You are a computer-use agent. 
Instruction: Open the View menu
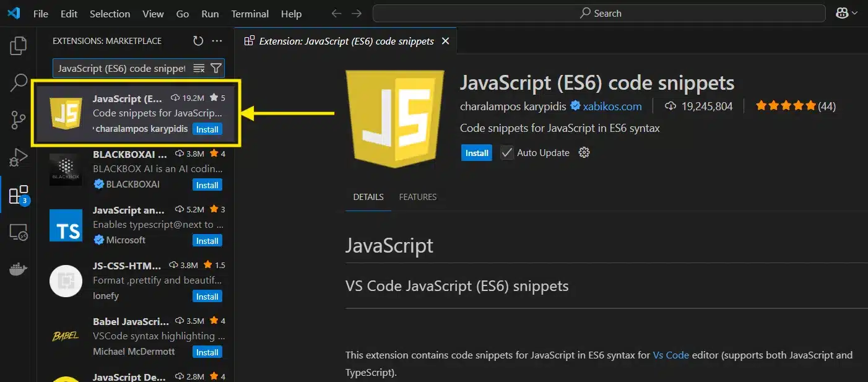tap(153, 14)
